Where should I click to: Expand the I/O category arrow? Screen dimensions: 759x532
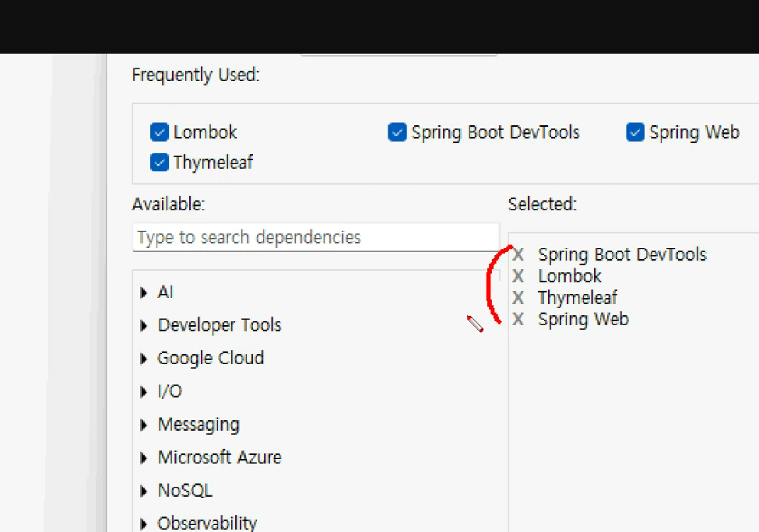143,391
